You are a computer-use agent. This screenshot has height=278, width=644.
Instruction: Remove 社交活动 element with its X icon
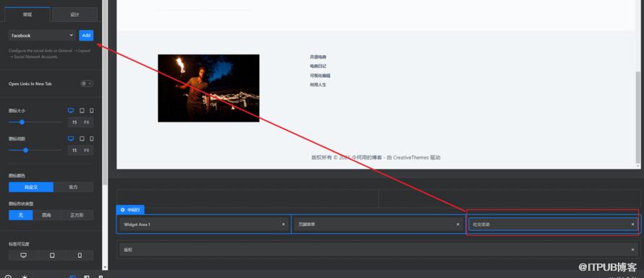pyautogui.click(x=632, y=224)
